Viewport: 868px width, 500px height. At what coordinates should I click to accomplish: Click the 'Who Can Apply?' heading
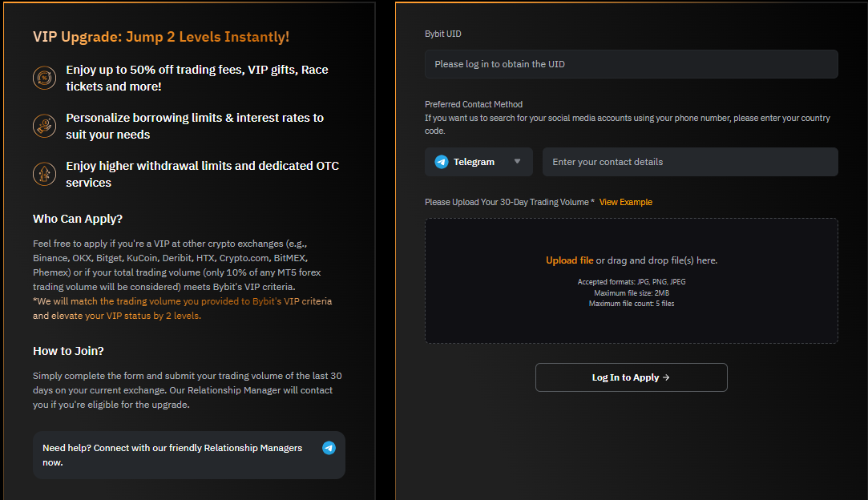coord(78,219)
